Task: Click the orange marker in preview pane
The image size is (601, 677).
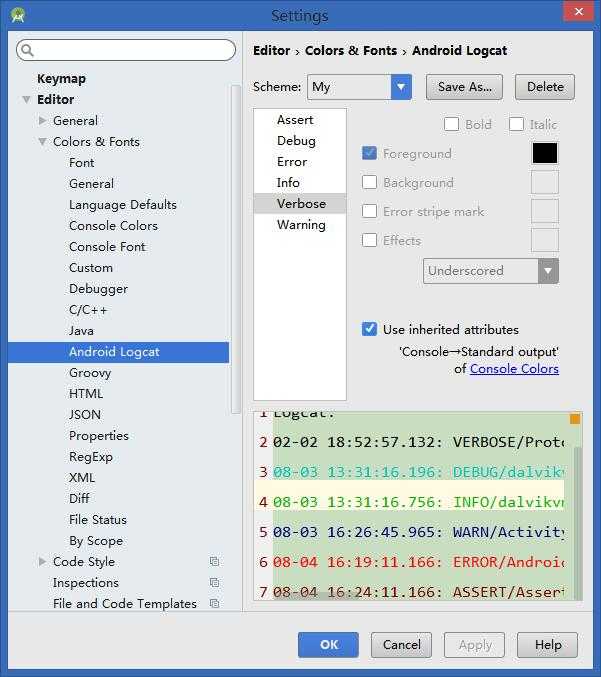Action: coord(575,419)
